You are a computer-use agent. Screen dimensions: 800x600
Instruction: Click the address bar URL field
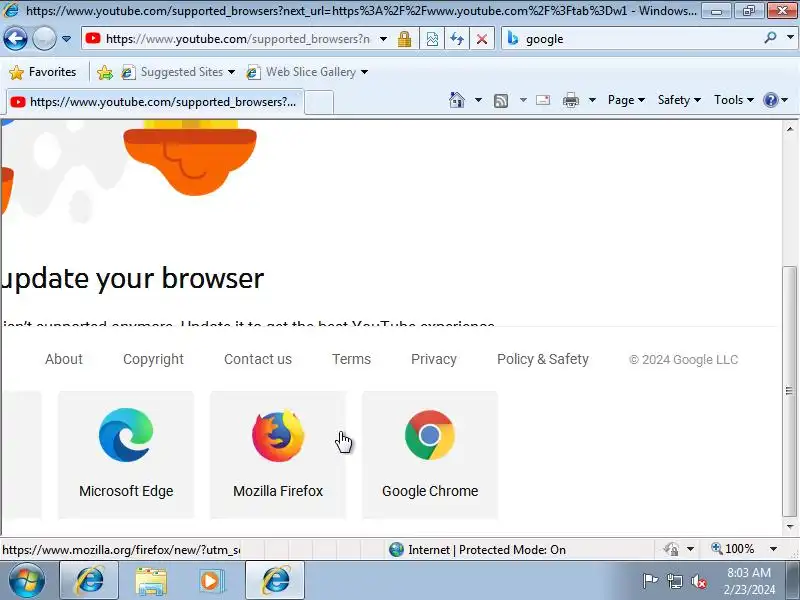[x=237, y=39]
